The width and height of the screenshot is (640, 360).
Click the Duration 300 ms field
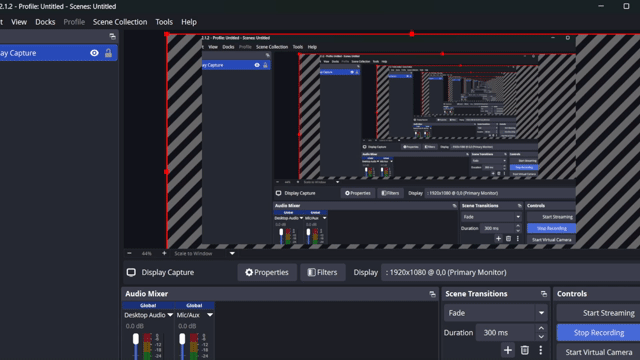point(505,333)
